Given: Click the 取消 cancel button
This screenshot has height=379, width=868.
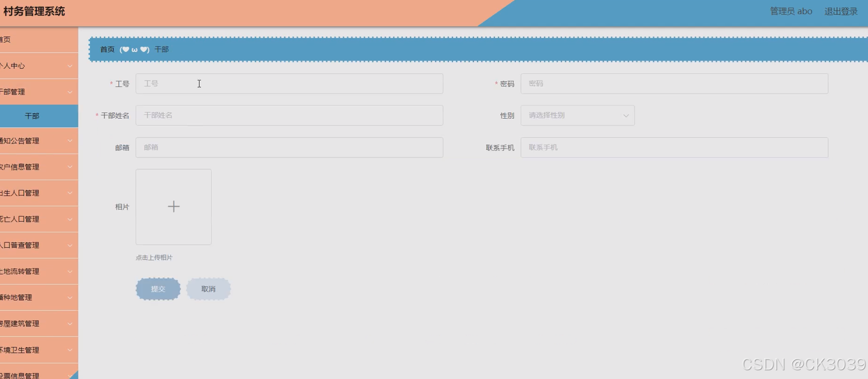Looking at the screenshot, I should tap(208, 289).
